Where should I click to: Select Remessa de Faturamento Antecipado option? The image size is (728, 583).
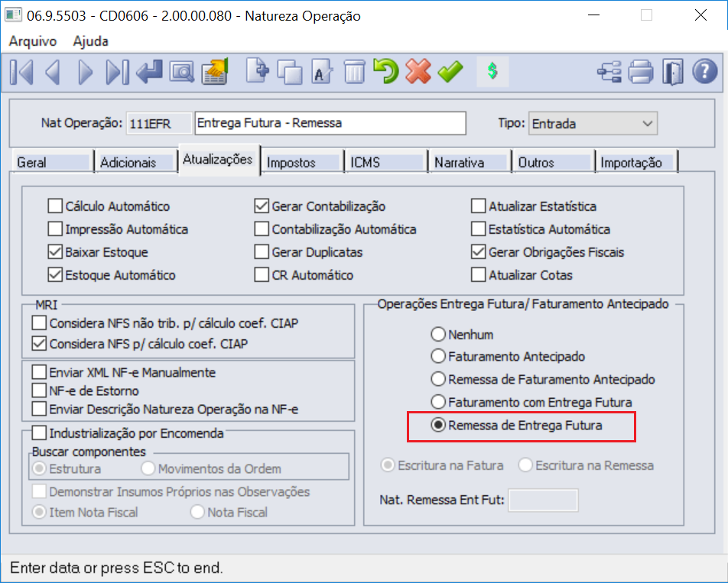(x=438, y=379)
